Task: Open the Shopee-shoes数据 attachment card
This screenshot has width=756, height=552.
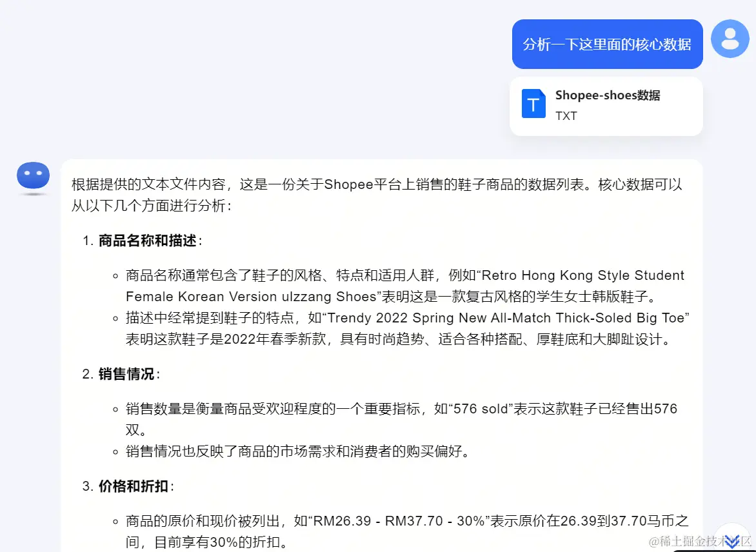Action: point(606,106)
